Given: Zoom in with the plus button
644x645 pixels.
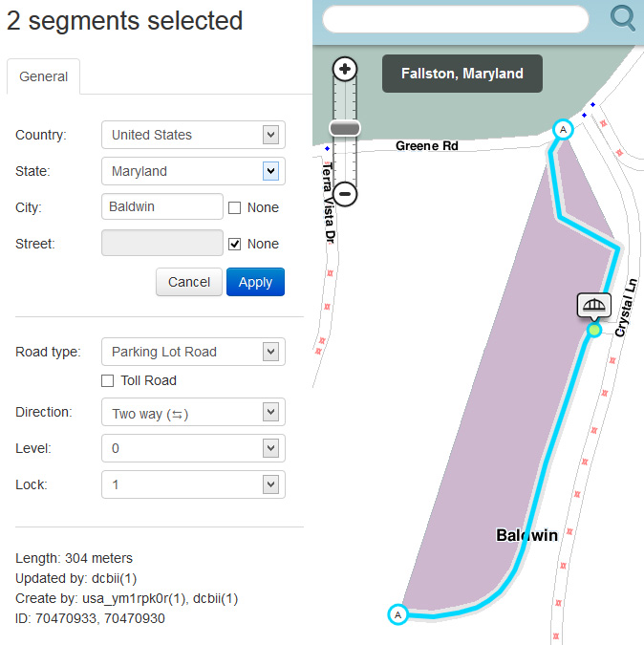Looking at the screenshot, I should 345,69.
